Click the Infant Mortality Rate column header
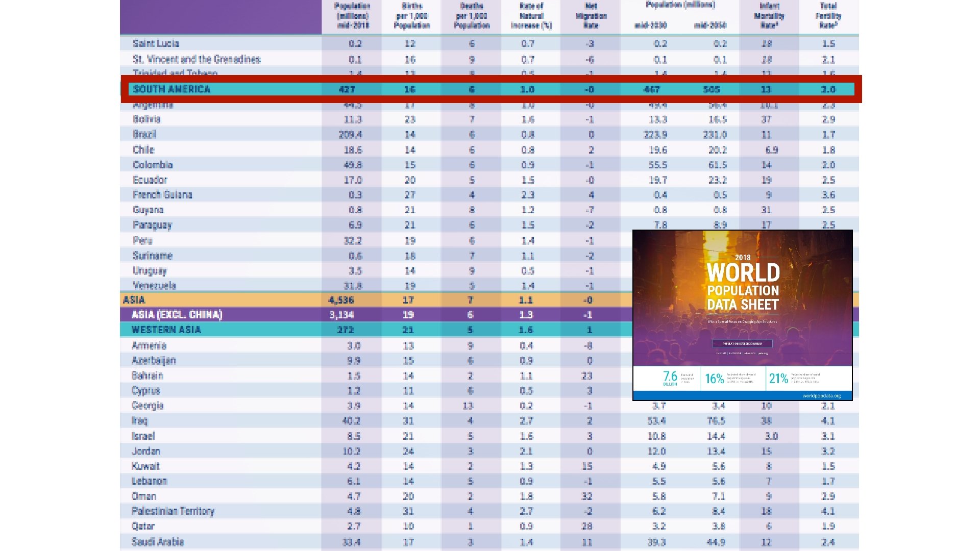Image resolution: width=980 pixels, height=551 pixels. tap(769, 16)
